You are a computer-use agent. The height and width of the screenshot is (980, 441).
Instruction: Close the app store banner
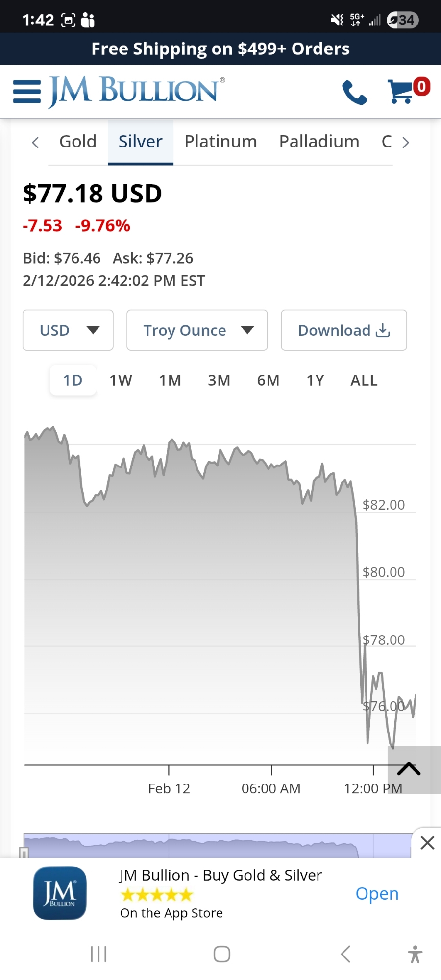point(427,843)
